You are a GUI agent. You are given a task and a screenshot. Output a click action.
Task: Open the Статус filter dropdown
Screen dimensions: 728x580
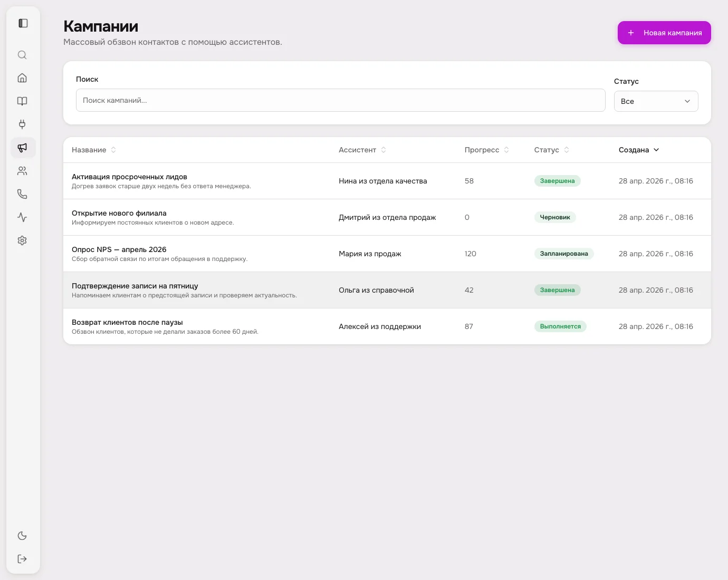[x=656, y=101]
